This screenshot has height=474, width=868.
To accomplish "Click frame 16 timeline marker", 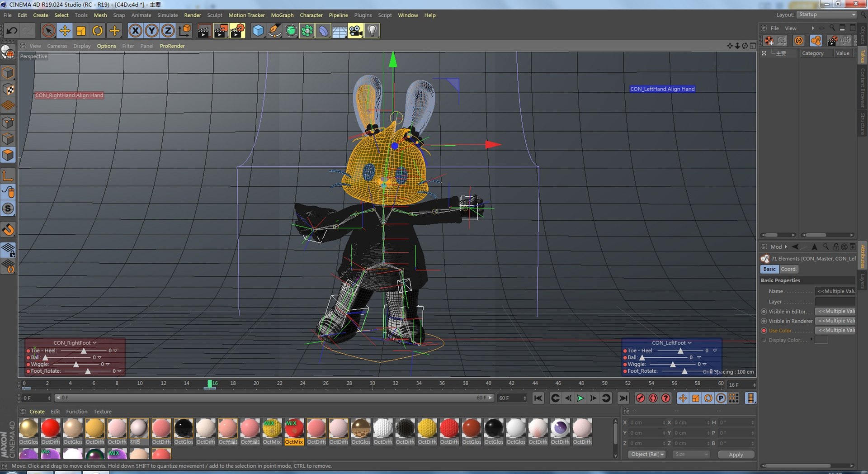I will coord(210,384).
